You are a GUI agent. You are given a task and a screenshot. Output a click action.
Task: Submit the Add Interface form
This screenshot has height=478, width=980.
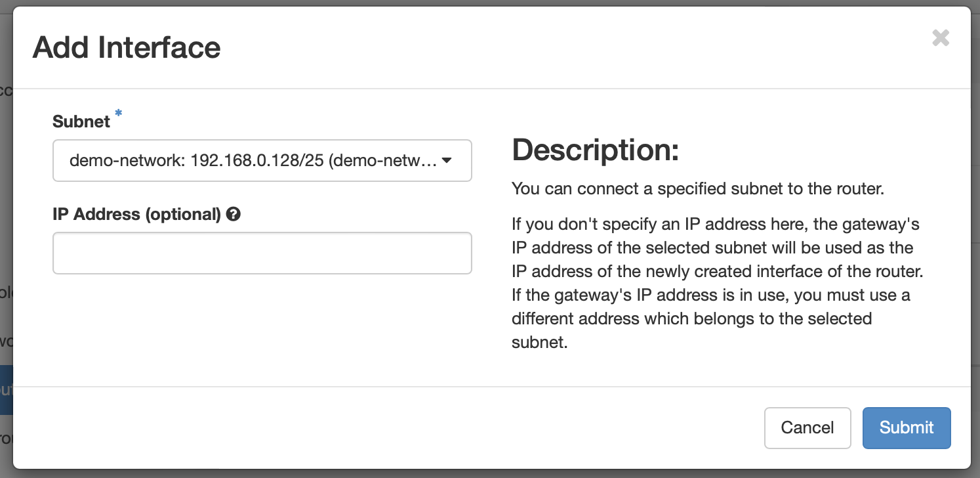point(907,428)
